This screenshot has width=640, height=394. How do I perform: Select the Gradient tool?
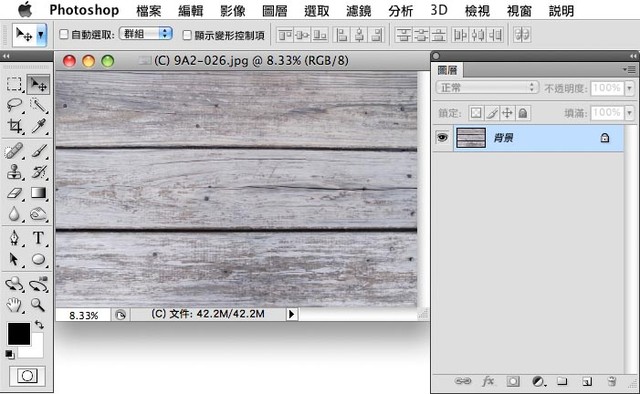[x=38, y=193]
